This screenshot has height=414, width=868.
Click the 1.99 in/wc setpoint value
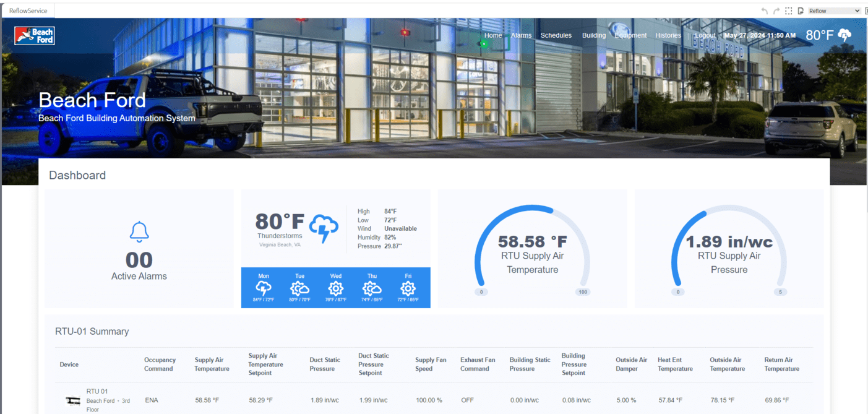[373, 400]
